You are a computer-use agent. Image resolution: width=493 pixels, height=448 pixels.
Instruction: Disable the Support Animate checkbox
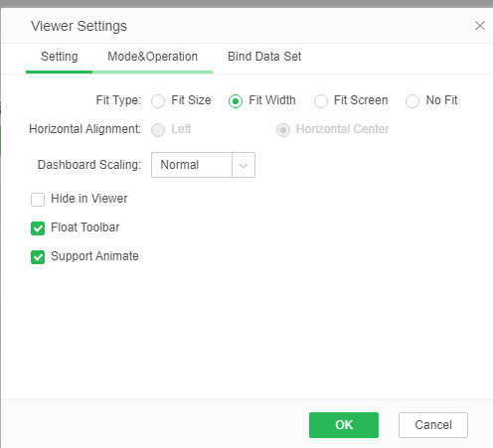38,257
